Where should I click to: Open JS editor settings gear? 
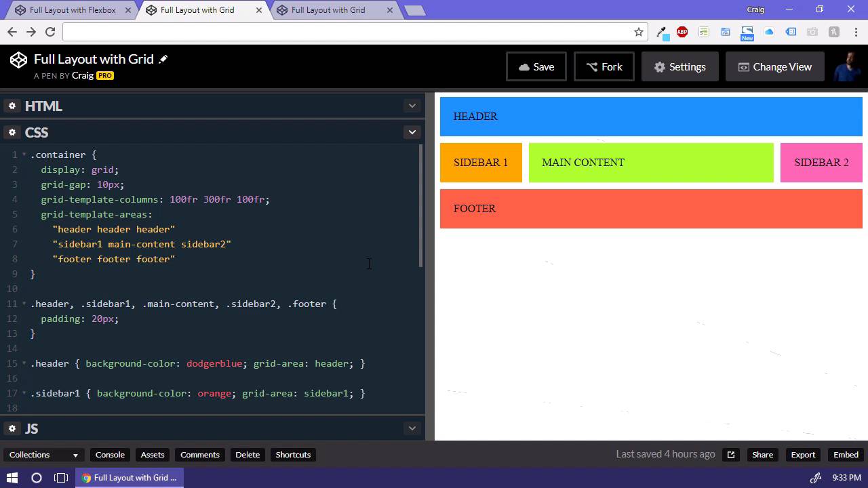12,428
